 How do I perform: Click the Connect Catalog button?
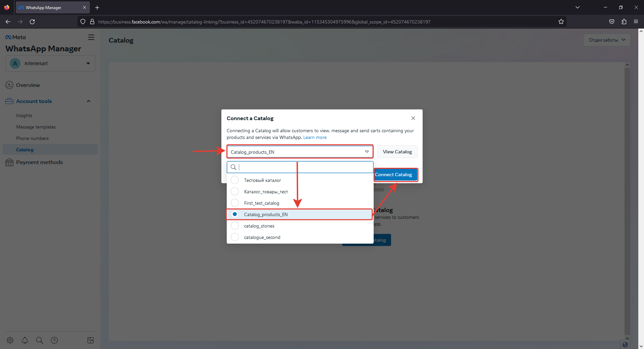point(396,174)
